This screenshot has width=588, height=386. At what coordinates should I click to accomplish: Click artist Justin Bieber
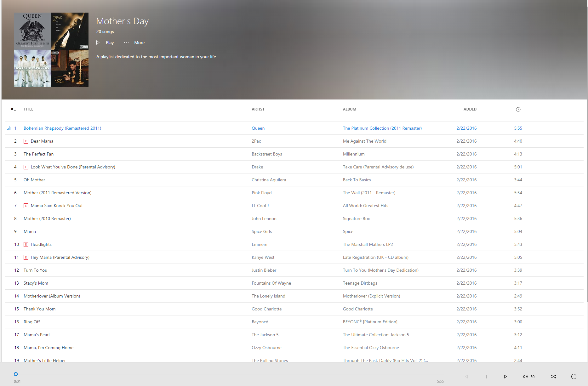click(x=264, y=270)
